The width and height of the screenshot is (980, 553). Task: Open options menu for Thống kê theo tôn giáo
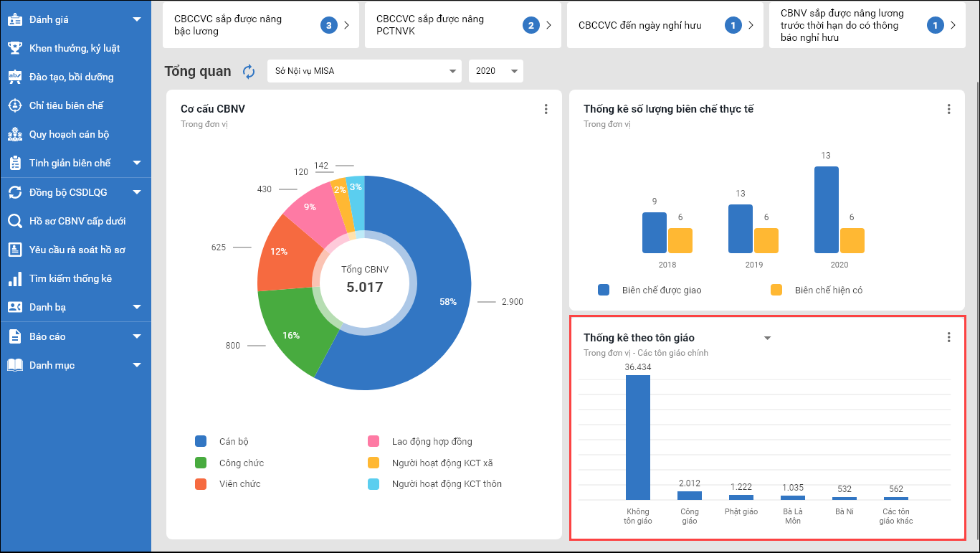pos(948,337)
